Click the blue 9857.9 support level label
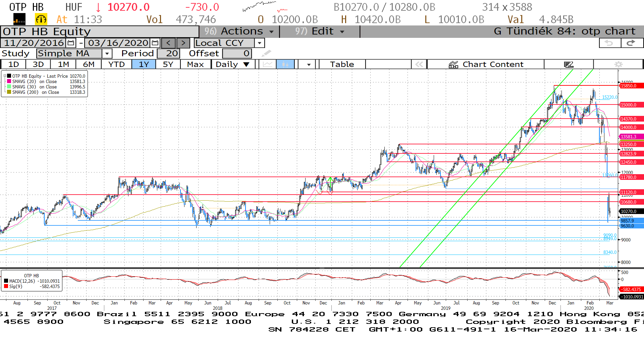This screenshot has width=644, height=348. click(x=631, y=221)
